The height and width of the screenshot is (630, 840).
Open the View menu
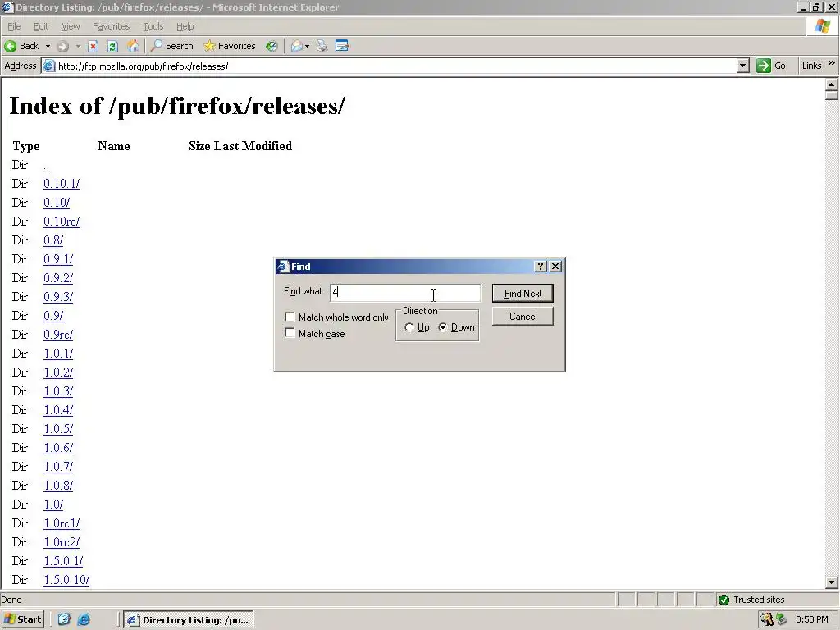click(x=71, y=26)
